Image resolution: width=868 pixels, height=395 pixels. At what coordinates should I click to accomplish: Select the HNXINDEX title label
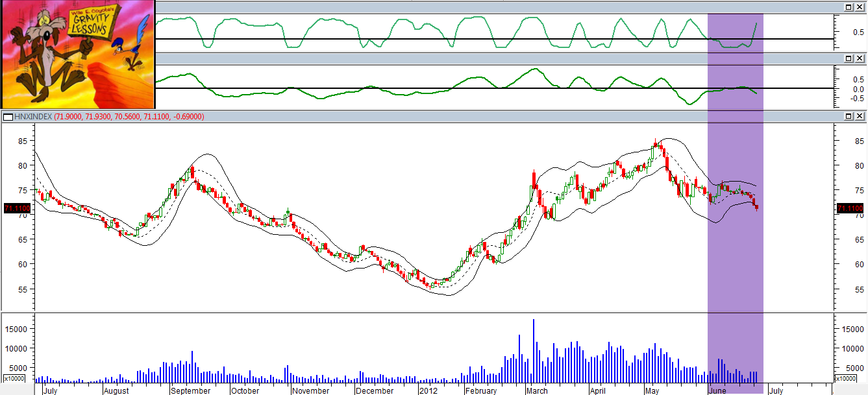[33, 117]
